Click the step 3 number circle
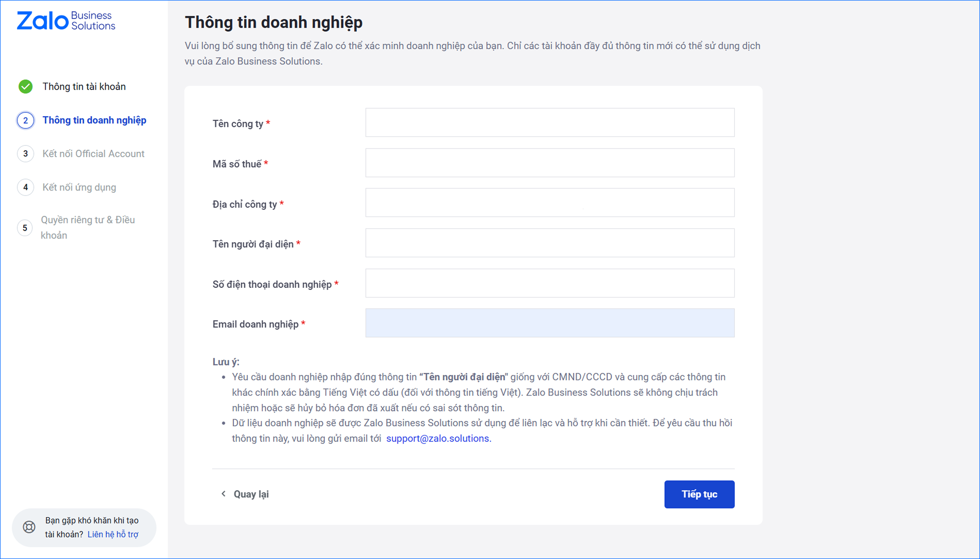Image resolution: width=980 pixels, height=559 pixels. click(x=25, y=154)
